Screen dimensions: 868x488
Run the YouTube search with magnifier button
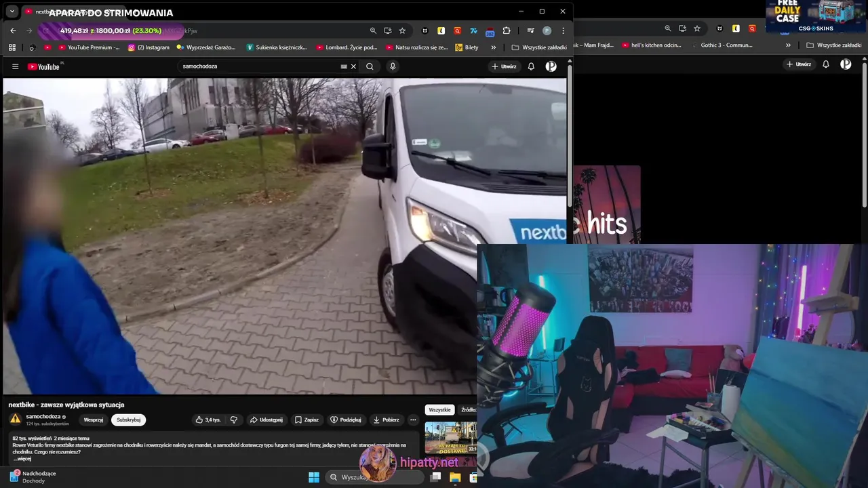[x=370, y=66]
